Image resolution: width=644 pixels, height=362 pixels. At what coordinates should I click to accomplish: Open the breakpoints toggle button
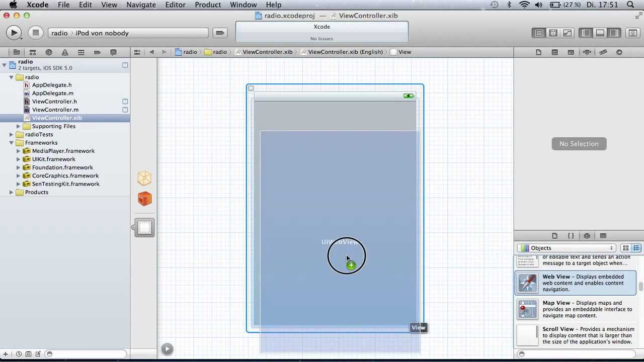pos(220,33)
